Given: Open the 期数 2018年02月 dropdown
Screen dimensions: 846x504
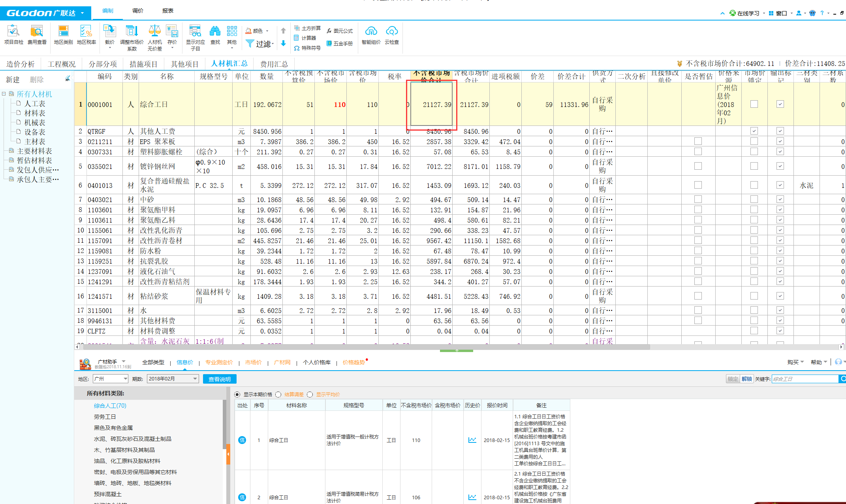Looking at the screenshot, I should click(173, 379).
